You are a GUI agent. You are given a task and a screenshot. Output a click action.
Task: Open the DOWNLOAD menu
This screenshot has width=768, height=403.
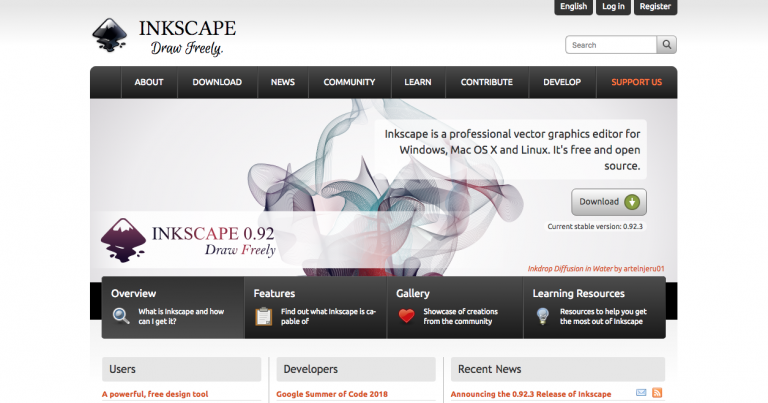(x=217, y=82)
